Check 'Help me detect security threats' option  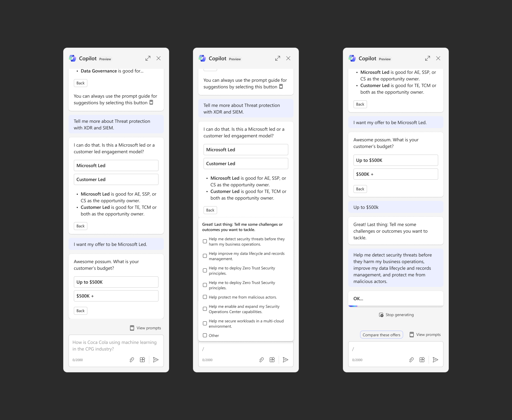[x=205, y=241]
